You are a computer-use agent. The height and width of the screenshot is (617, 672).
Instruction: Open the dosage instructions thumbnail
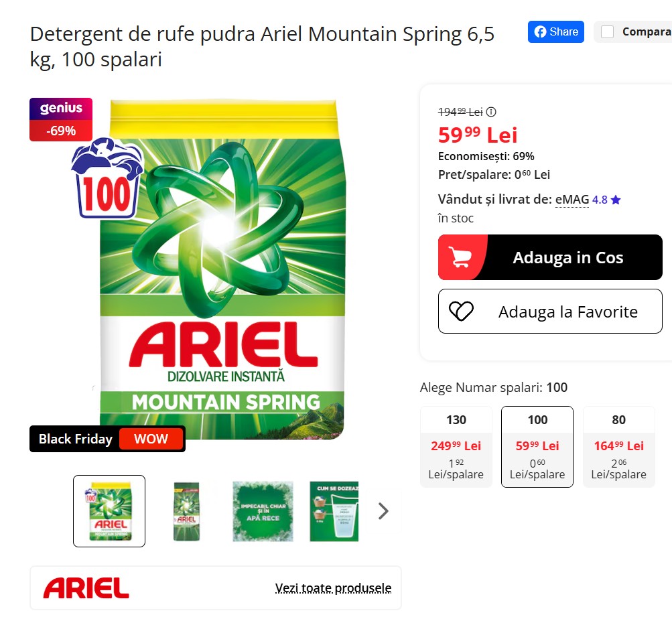click(334, 511)
